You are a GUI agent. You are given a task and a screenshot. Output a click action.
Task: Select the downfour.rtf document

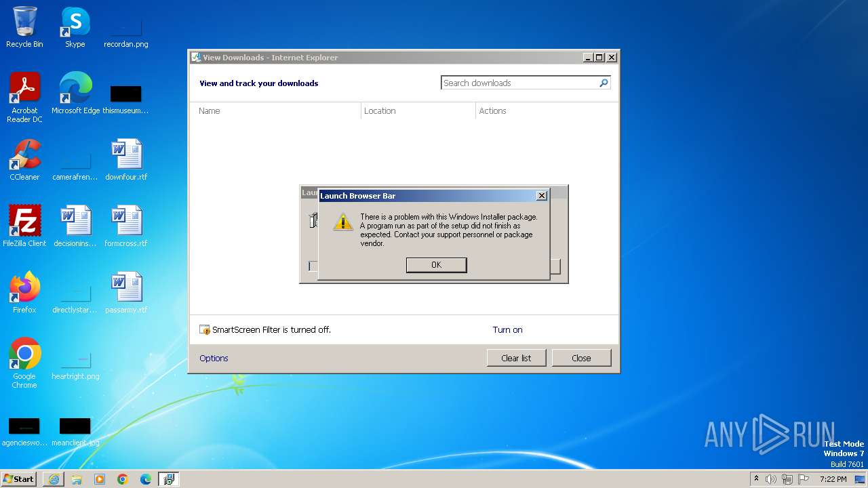[126, 160]
